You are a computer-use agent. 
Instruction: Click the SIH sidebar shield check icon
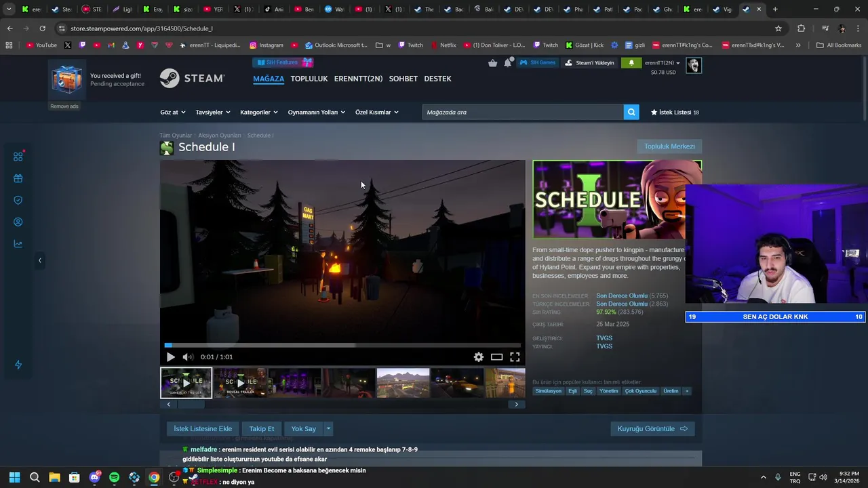point(18,200)
